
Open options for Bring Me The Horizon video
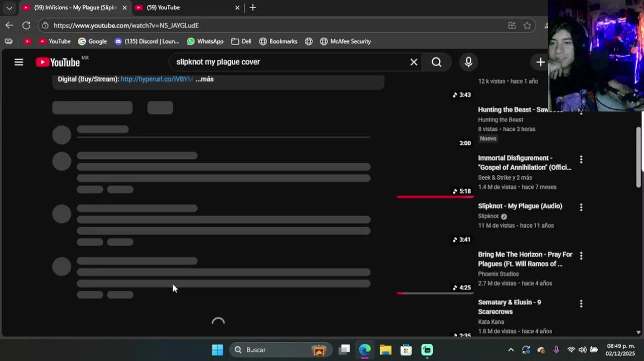pos(581,256)
